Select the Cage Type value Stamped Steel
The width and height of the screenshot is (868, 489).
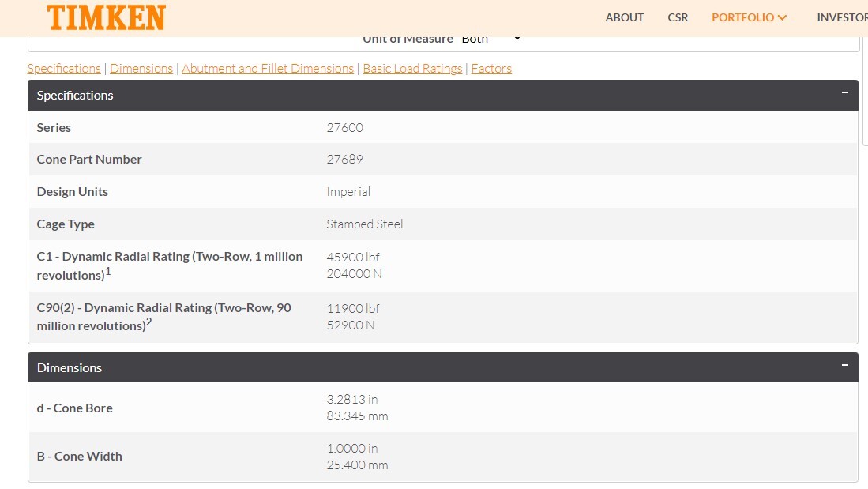coord(364,224)
